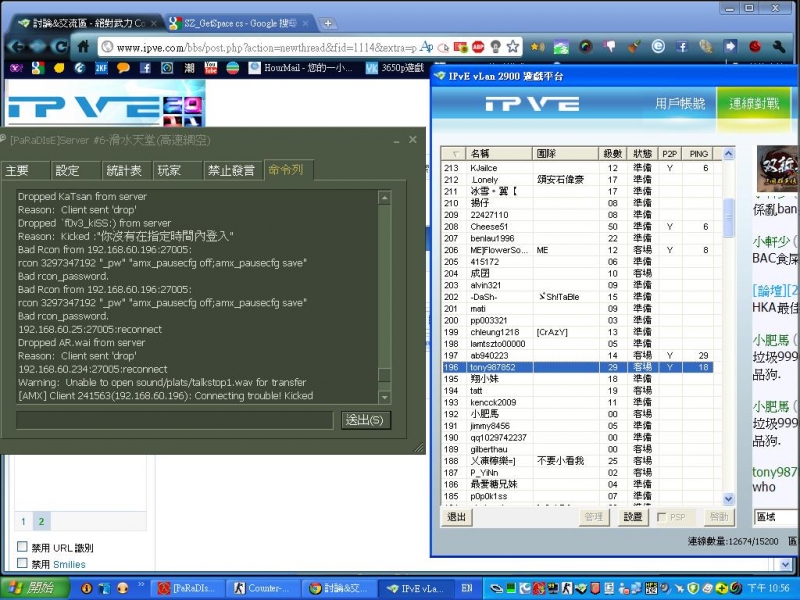Reload the ipve.com page in Chrome
This screenshot has width=800, height=600.
point(62,47)
